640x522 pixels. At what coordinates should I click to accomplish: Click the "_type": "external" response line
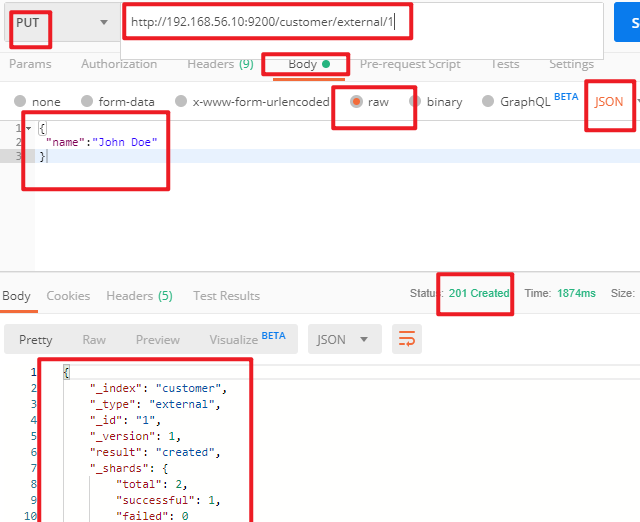click(155, 404)
